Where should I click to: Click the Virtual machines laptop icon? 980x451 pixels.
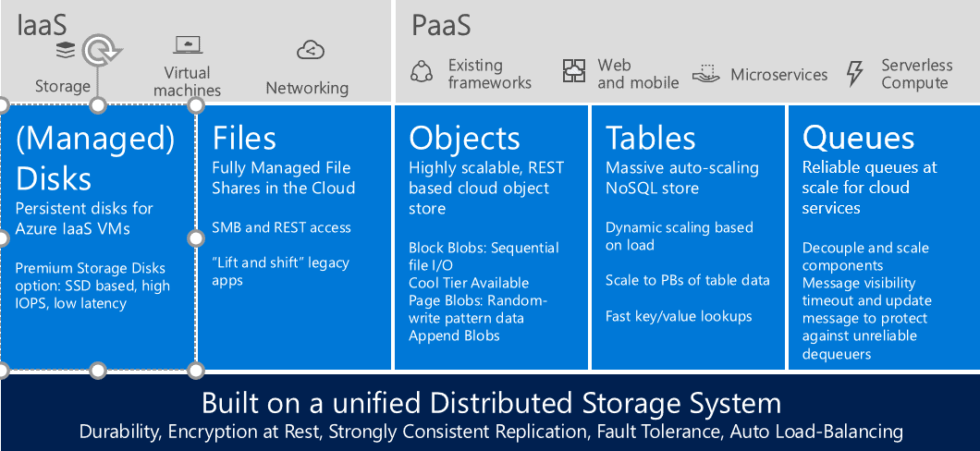click(x=188, y=44)
